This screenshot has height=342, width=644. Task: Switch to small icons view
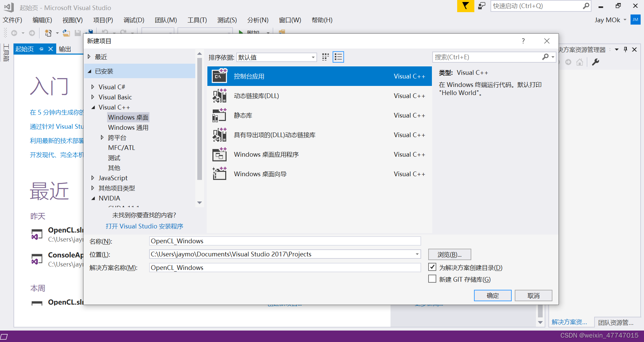[325, 57]
